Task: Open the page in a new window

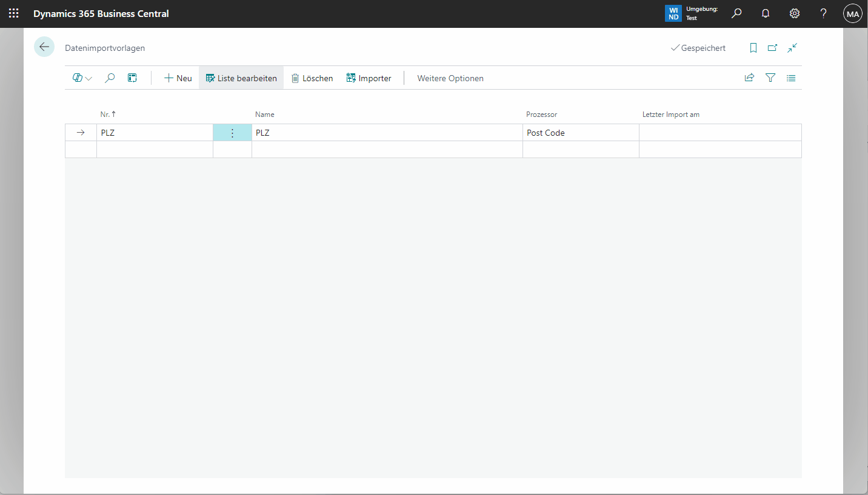Action: click(772, 48)
